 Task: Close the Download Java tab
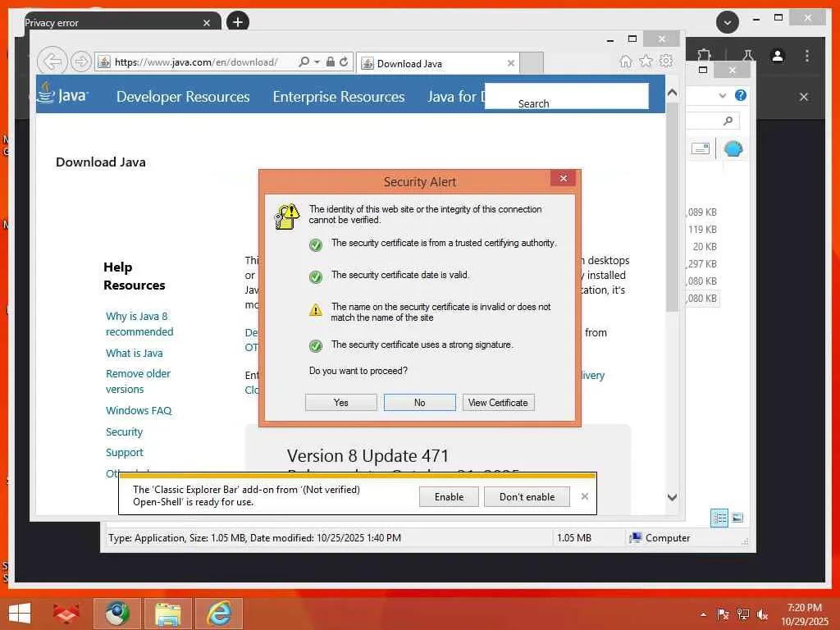click(510, 63)
